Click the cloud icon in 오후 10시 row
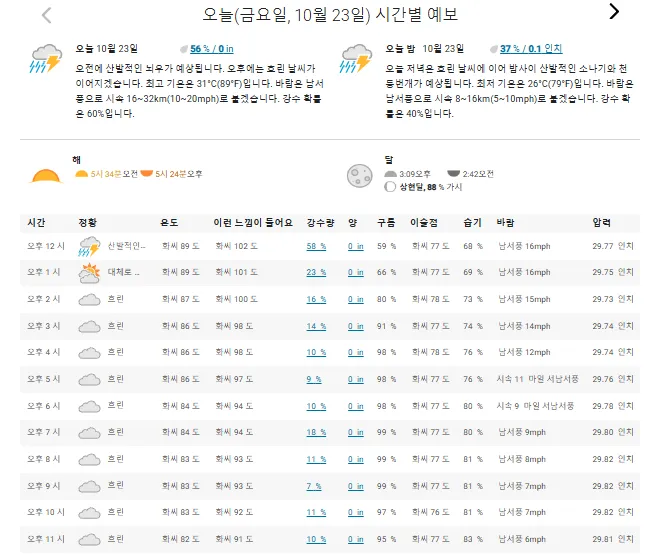The image size is (658, 554). [89, 513]
